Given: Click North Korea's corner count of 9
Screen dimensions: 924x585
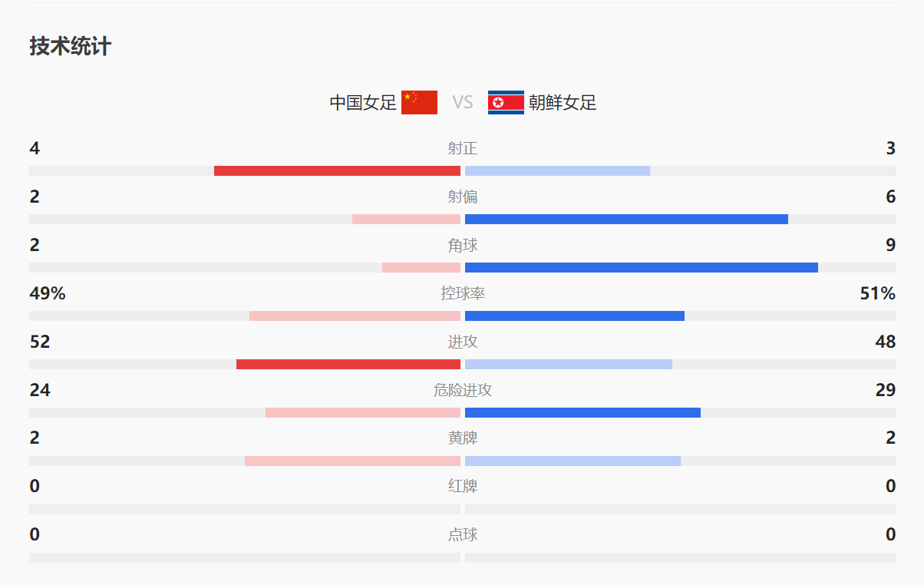Looking at the screenshot, I should (890, 245).
